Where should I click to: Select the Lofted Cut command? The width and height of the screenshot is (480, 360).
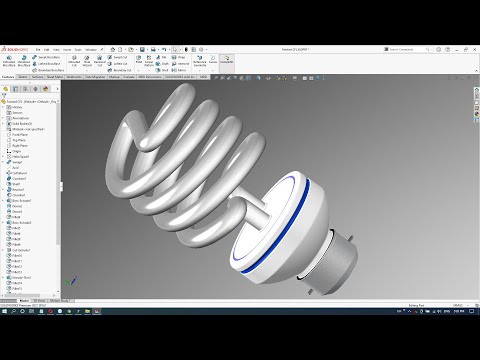(117, 64)
